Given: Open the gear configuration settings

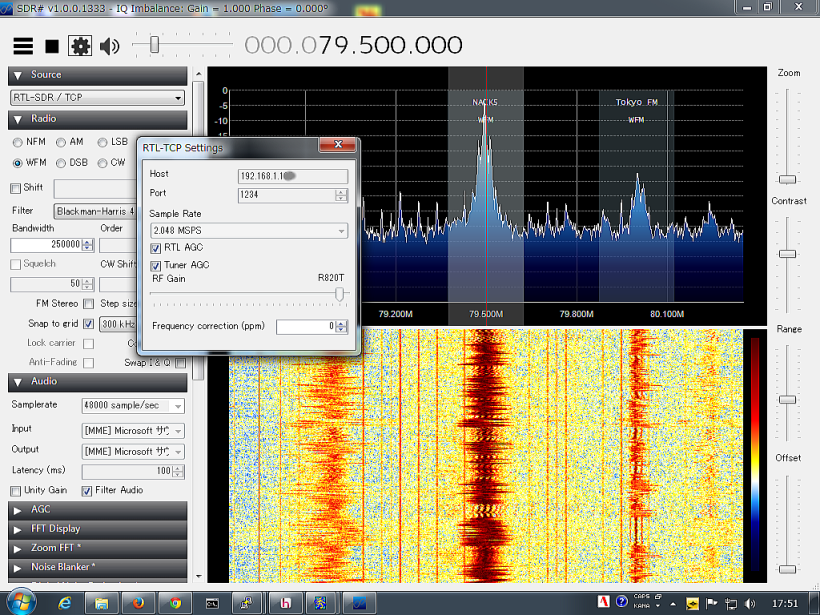Looking at the screenshot, I should point(80,46).
